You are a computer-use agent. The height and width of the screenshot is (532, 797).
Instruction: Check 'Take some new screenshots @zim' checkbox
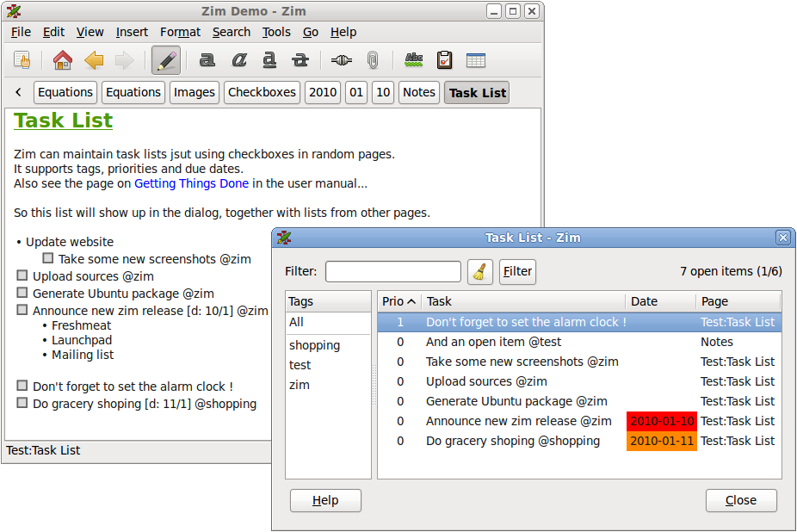[48, 258]
